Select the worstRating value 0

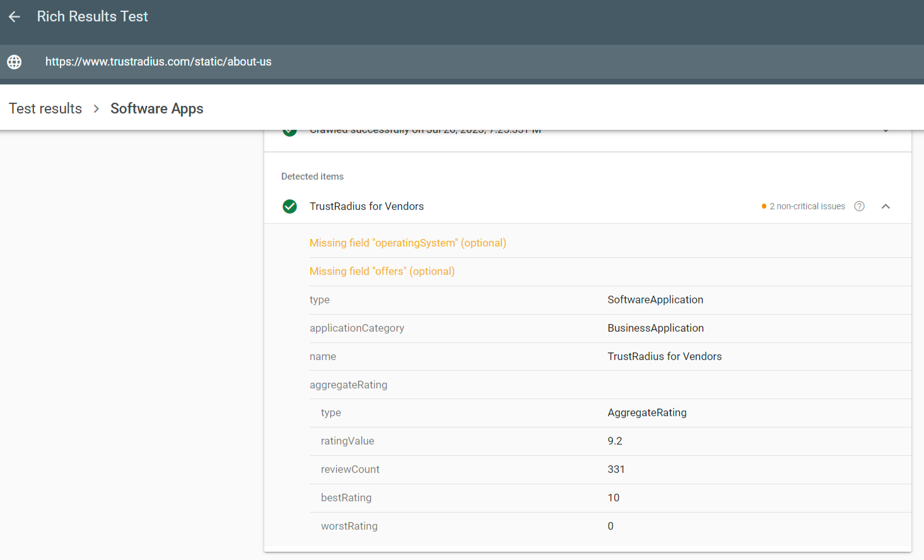611,526
